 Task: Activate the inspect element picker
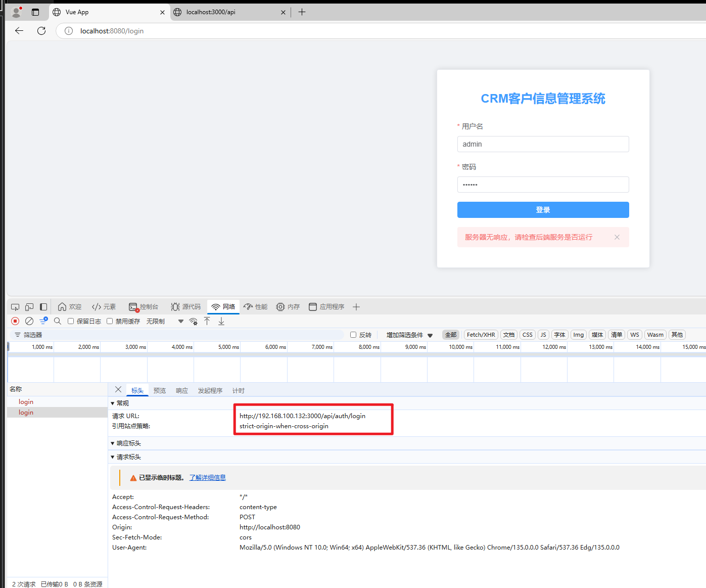click(15, 307)
